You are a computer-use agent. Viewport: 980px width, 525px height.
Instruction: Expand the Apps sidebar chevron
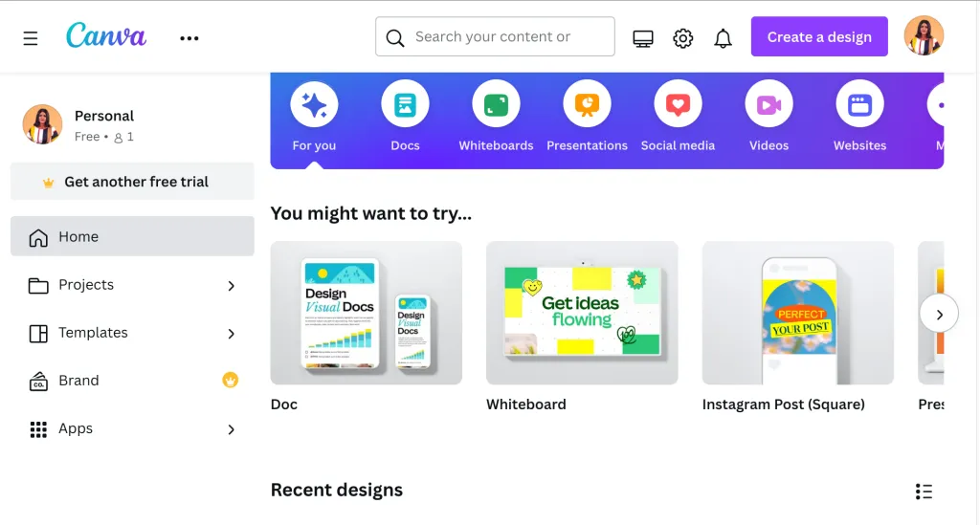pyautogui.click(x=232, y=429)
